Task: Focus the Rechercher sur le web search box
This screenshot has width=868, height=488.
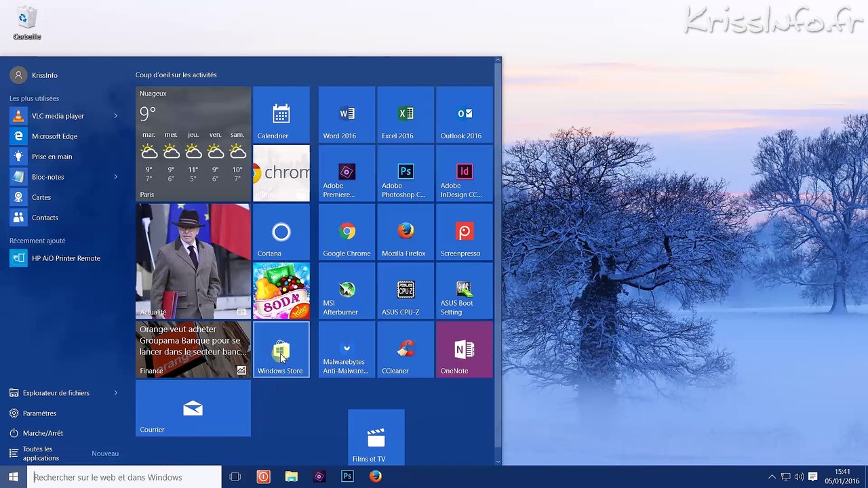Action: [125, 477]
